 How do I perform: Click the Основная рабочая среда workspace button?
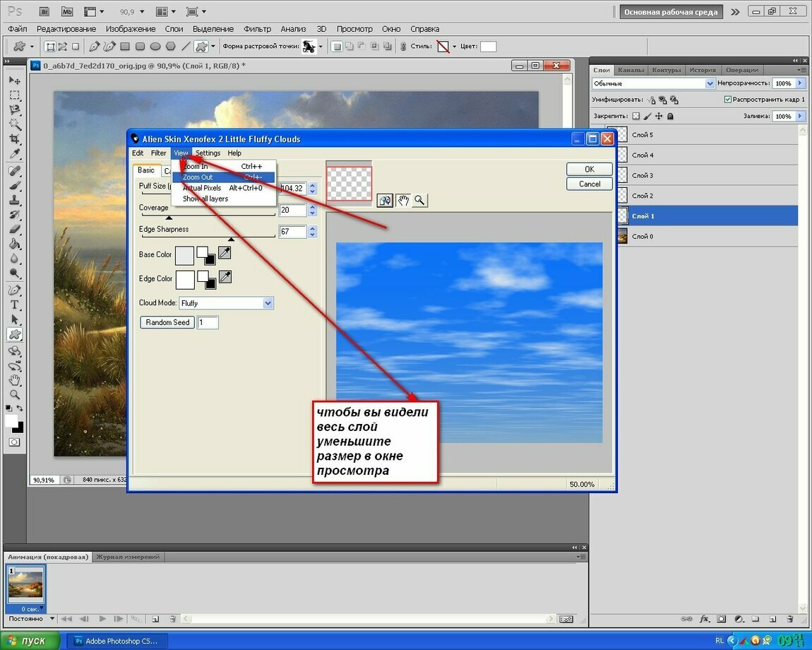[x=671, y=12]
